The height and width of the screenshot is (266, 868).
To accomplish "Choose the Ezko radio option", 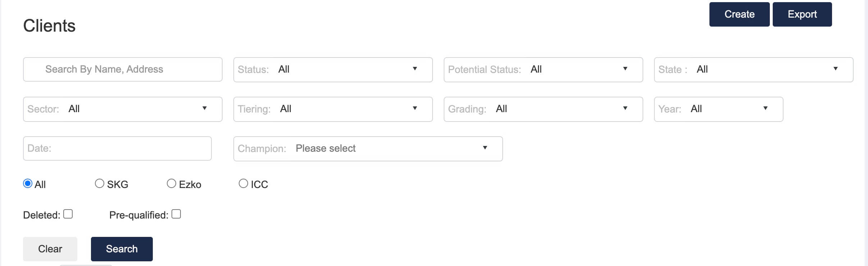I will coord(172,184).
